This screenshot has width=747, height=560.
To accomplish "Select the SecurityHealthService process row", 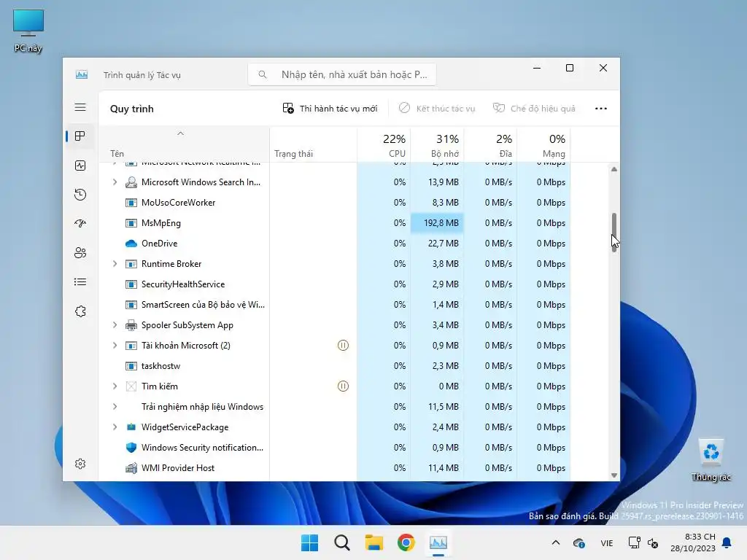I will click(334, 284).
